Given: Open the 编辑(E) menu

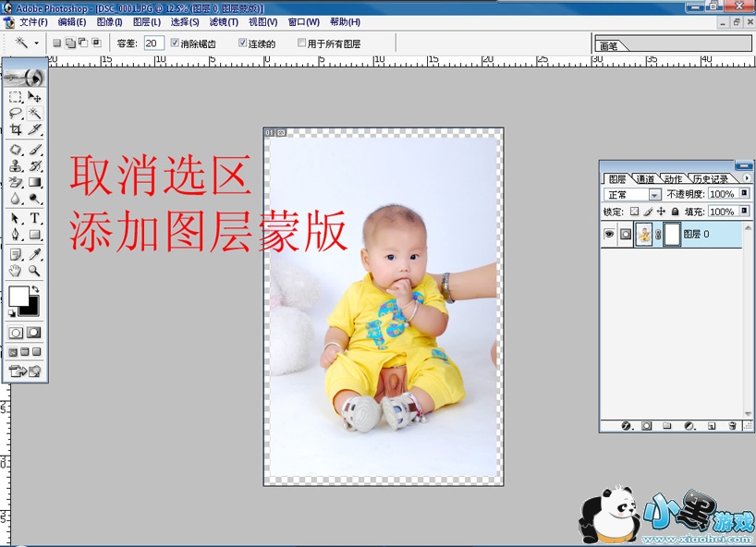Looking at the screenshot, I should click(x=72, y=22).
